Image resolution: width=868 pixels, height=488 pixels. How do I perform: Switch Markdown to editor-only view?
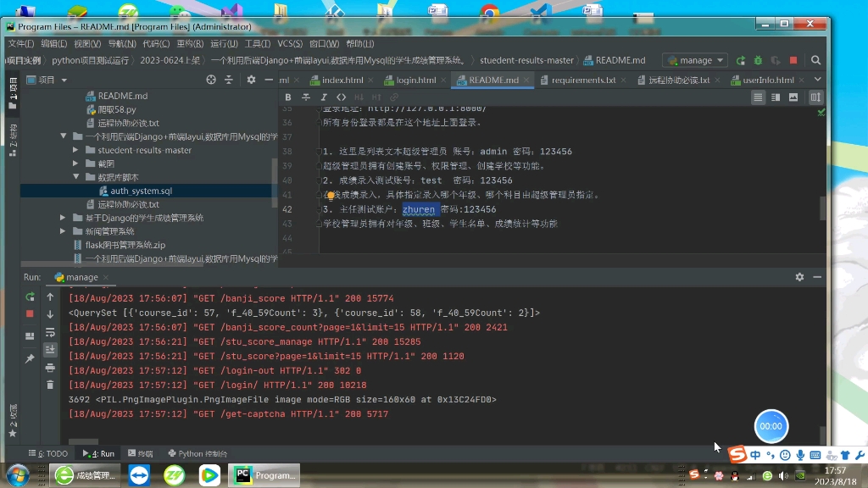pos(758,97)
